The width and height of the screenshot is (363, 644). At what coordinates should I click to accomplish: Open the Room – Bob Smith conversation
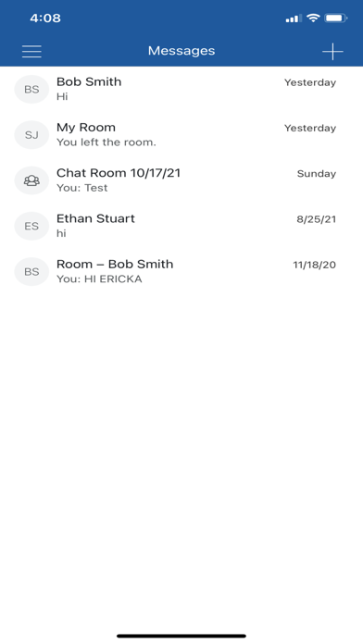coord(181,271)
